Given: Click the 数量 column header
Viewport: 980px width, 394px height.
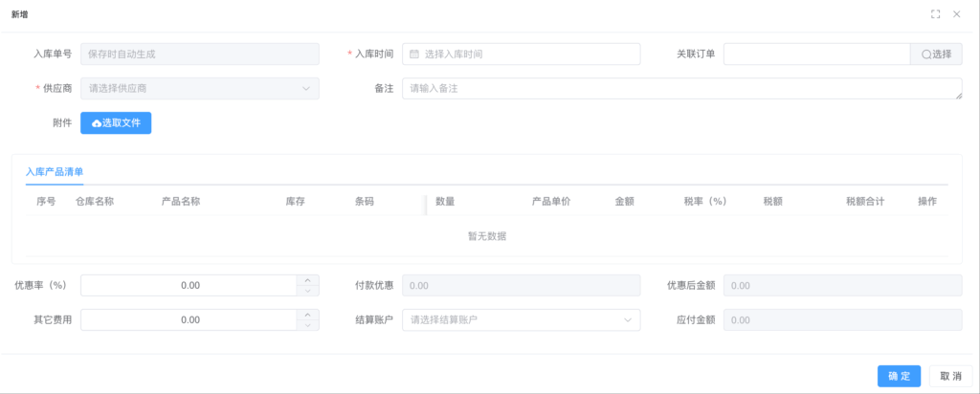Looking at the screenshot, I should (445, 202).
